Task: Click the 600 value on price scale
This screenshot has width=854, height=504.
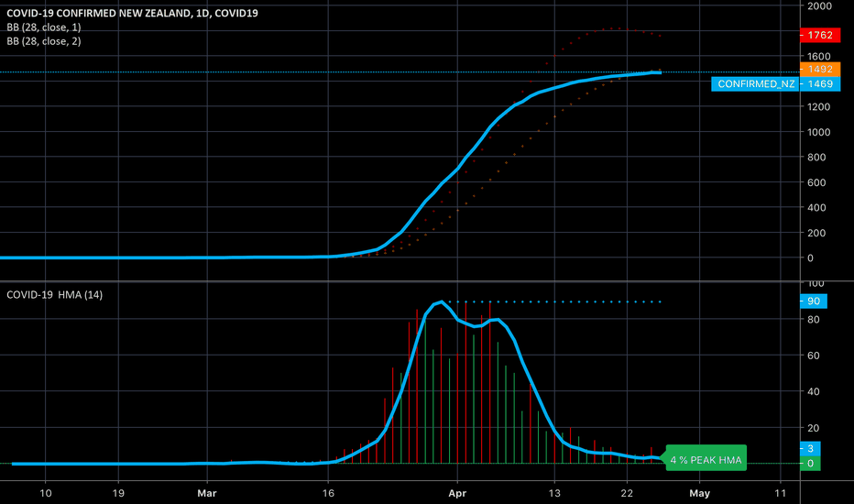Action: (816, 182)
